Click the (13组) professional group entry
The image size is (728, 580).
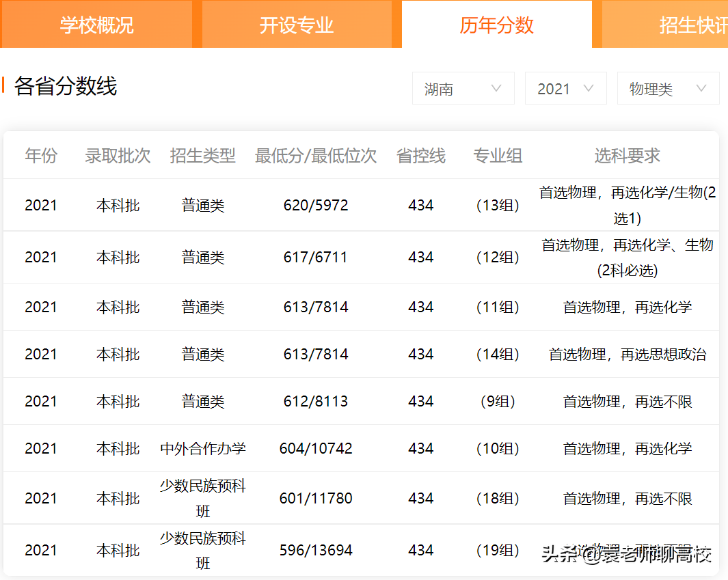(x=498, y=204)
